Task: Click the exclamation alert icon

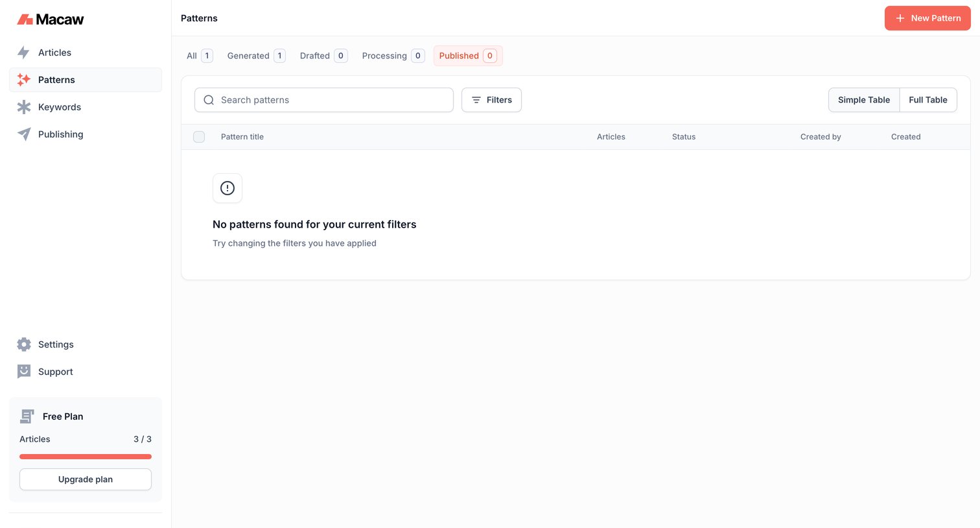Action: [x=227, y=188]
